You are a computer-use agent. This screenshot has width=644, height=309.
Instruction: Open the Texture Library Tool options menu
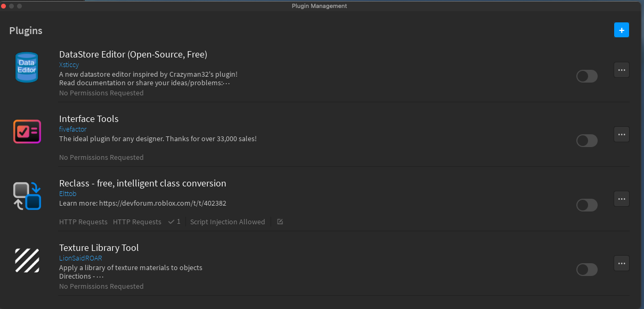[x=621, y=263]
